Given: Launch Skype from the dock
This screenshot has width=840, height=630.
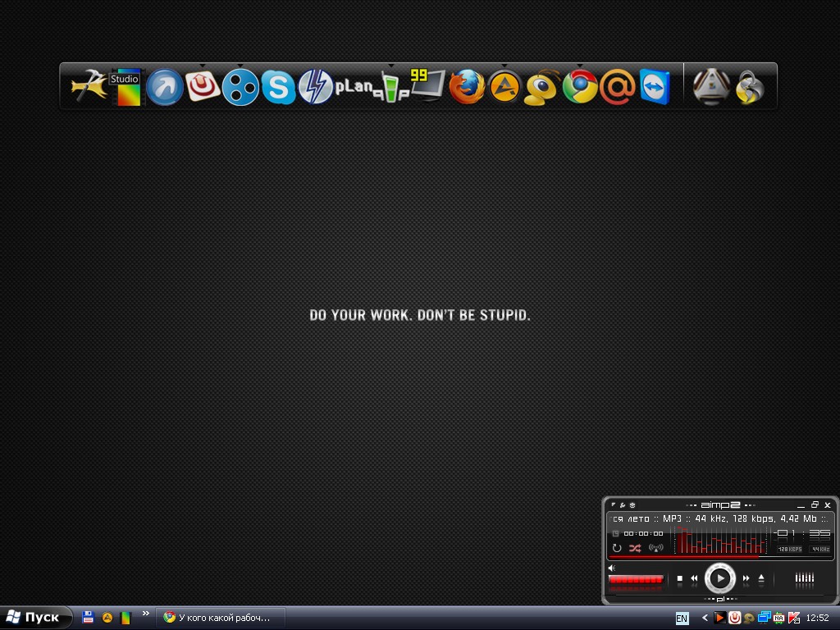Looking at the screenshot, I should [278, 87].
